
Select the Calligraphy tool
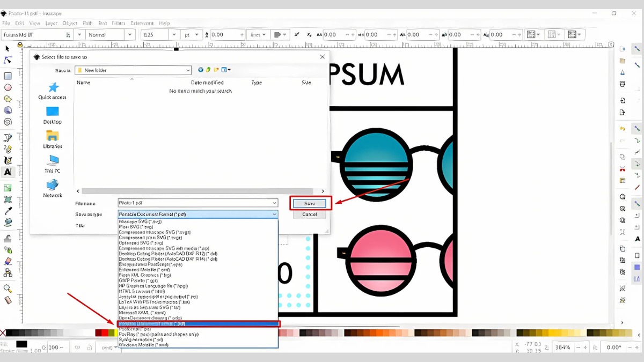[8, 160]
